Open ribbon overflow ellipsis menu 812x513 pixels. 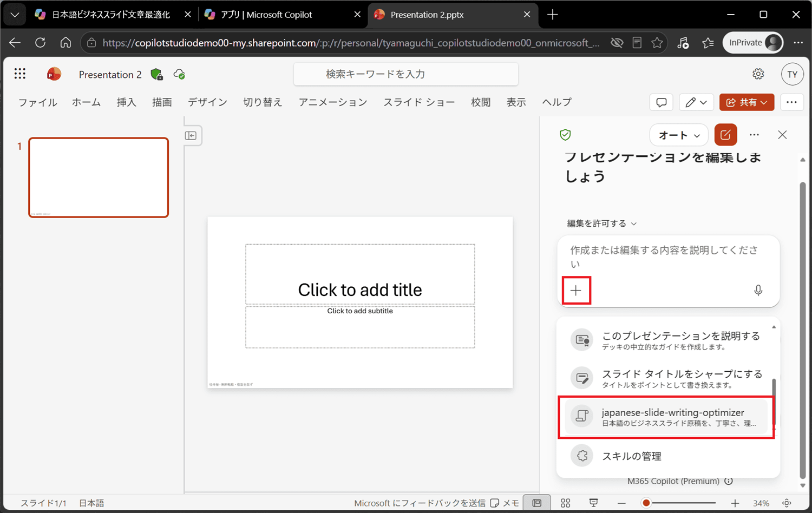[791, 102]
